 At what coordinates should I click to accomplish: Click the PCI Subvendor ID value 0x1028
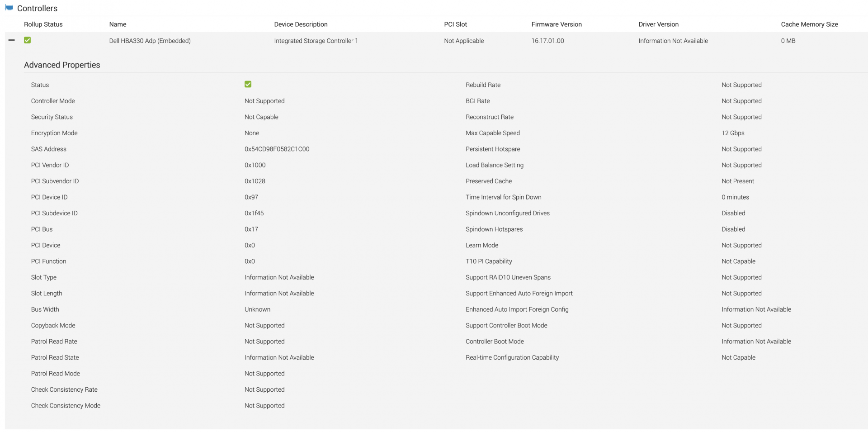[255, 181]
